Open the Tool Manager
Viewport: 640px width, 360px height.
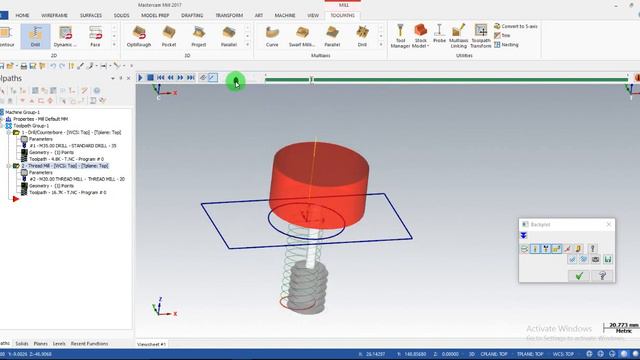(x=400, y=36)
